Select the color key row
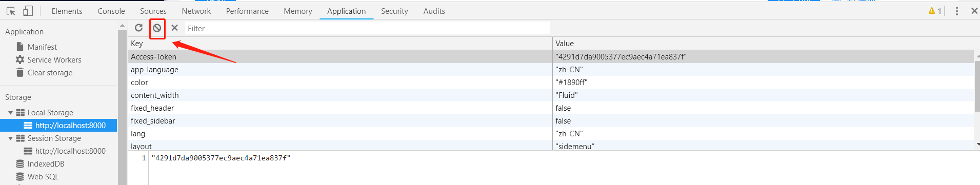The height and width of the screenshot is (185, 980). (x=340, y=83)
